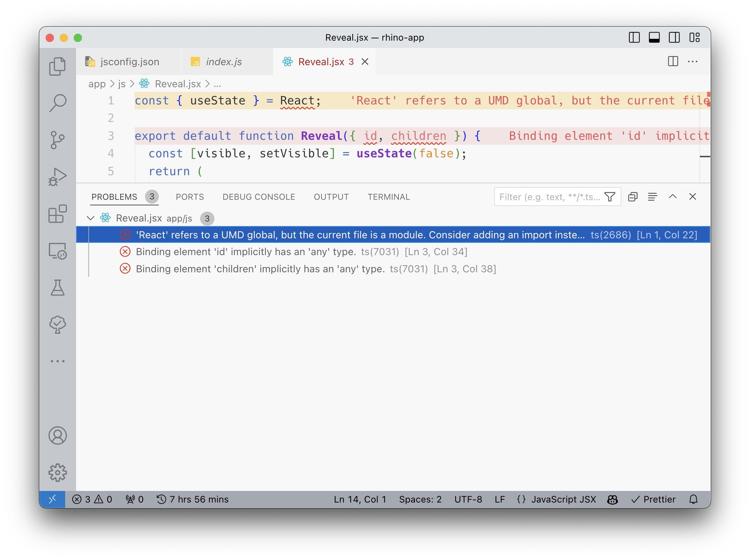Viewport: 750px width, 560px height.
Task: Change indentation via Spaces: 2
Action: [420, 499]
